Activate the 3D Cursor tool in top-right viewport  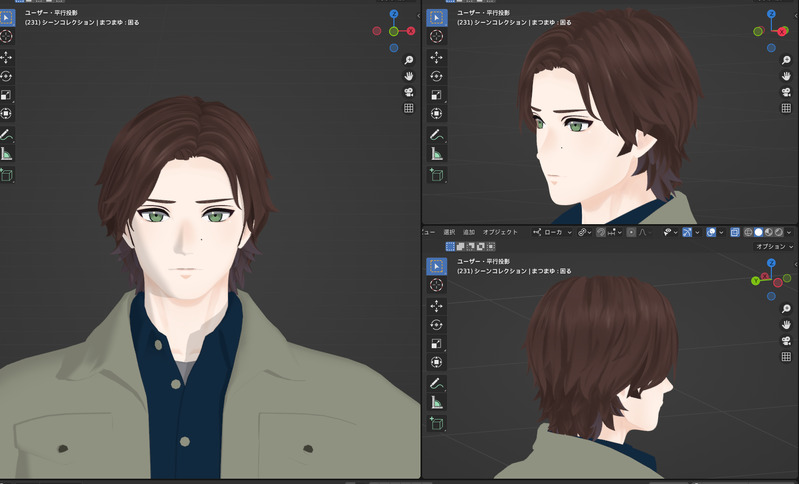point(437,36)
